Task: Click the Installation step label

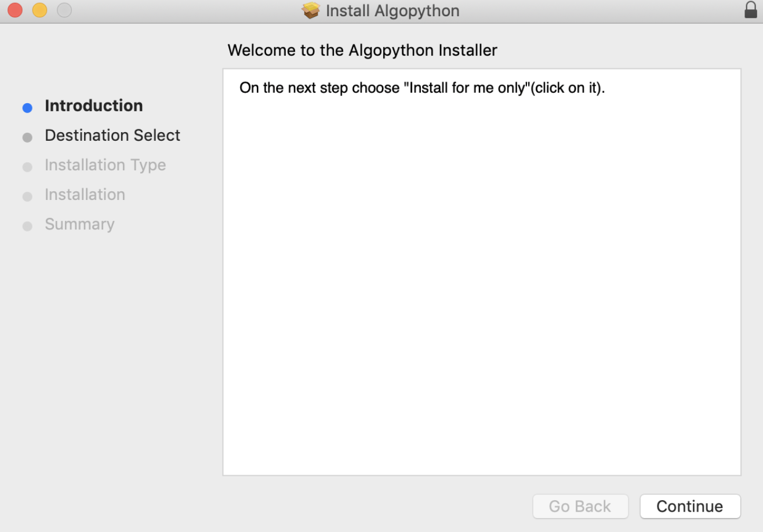Action: (x=85, y=195)
